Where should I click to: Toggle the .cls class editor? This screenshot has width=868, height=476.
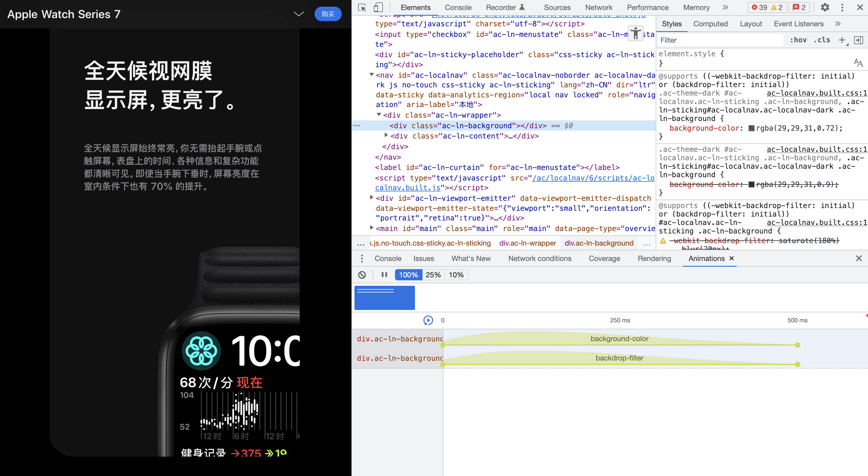822,40
